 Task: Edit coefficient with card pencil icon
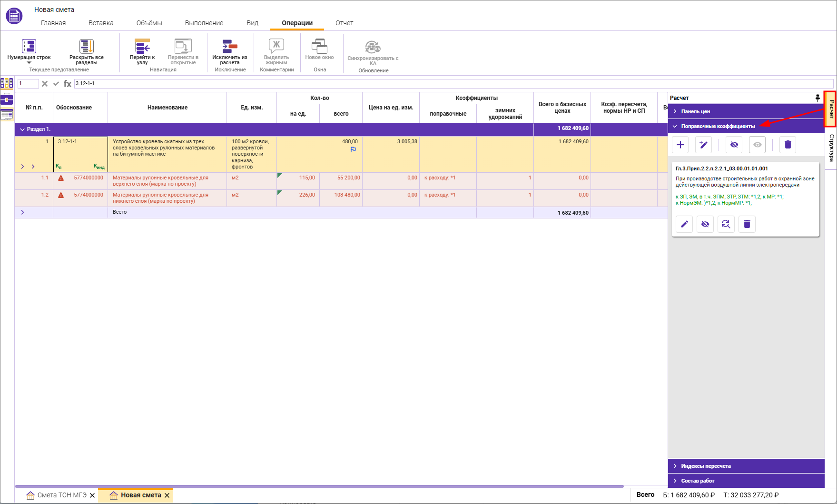coord(684,224)
